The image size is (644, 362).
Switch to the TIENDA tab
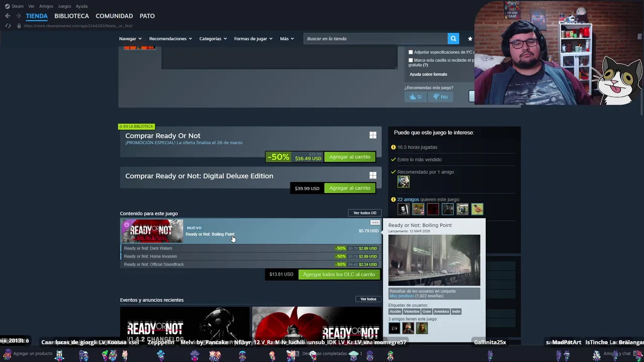(37, 16)
